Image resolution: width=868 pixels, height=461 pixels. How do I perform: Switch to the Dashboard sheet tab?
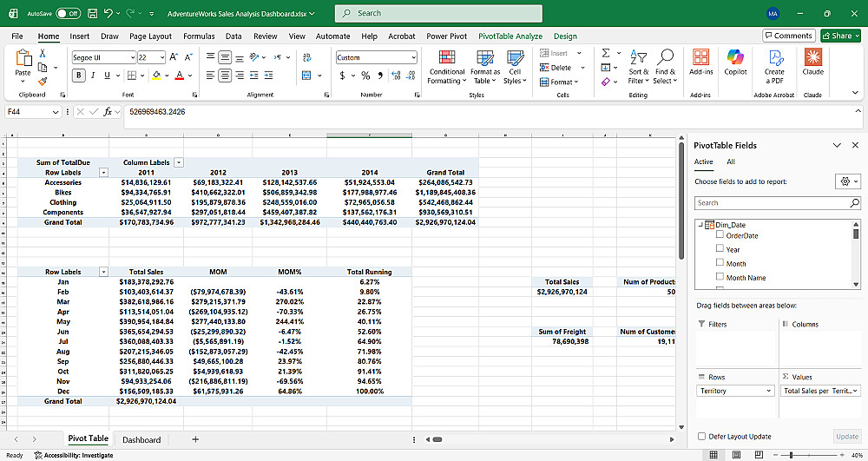click(141, 439)
